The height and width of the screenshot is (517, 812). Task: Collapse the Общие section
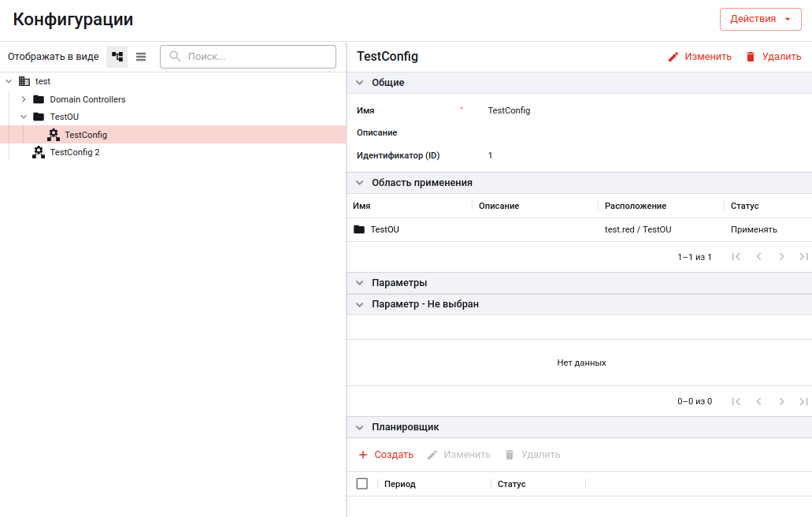[x=359, y=83]
